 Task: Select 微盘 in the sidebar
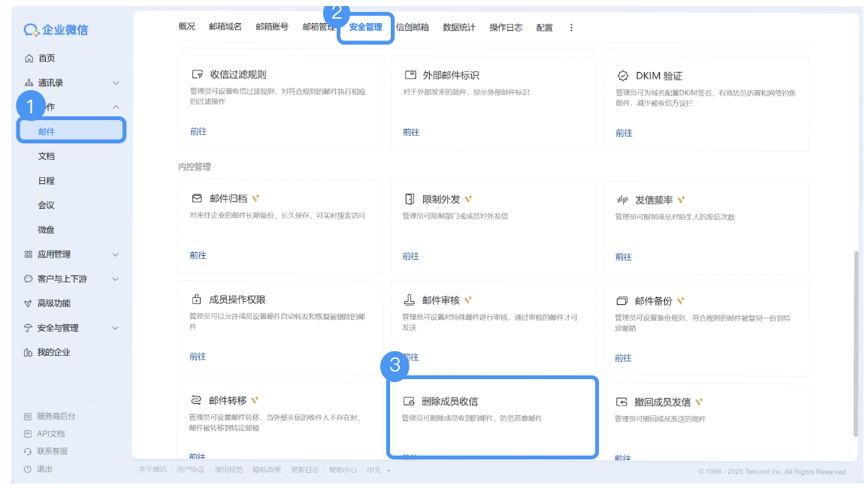pos(46,230)
